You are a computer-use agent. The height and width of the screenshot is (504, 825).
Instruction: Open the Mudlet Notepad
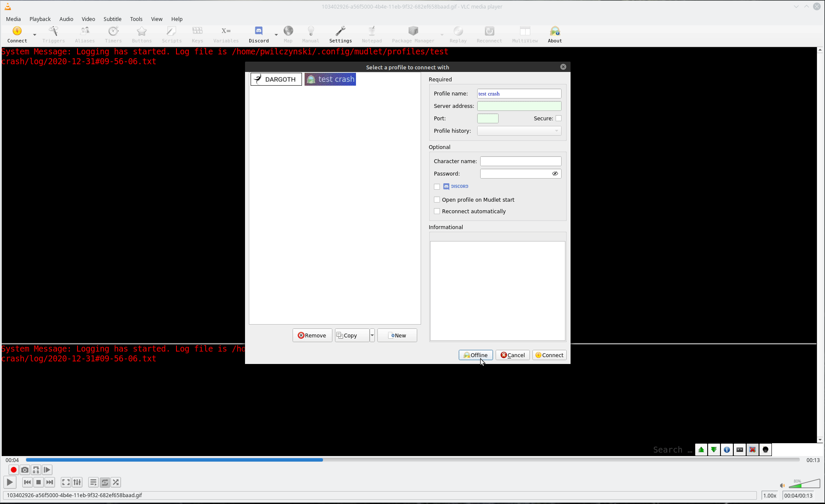(x=371, y=34)
